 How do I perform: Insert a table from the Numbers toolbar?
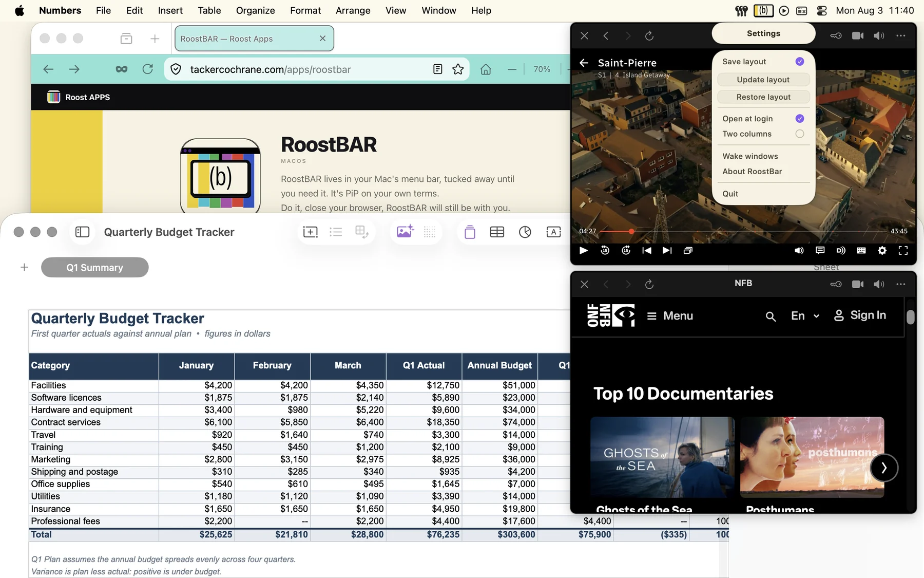tap(497, 232)
